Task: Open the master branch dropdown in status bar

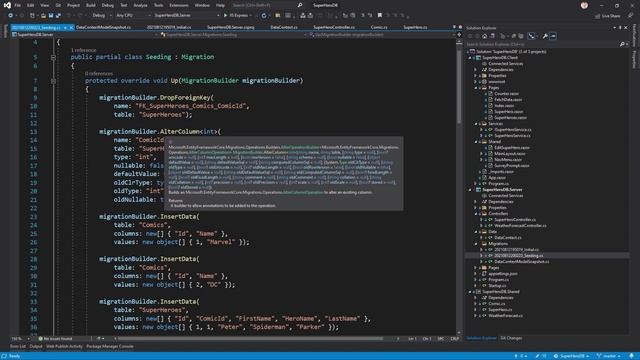Action: (609, 356)
